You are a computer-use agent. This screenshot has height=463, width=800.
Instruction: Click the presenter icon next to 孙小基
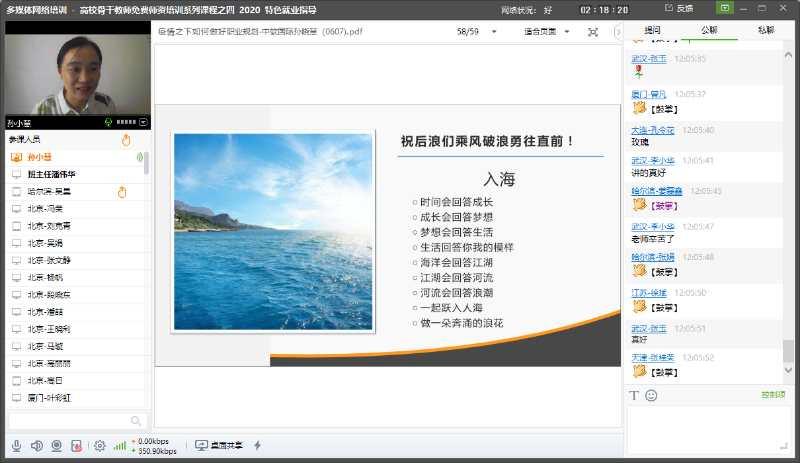tap(16, 157)
